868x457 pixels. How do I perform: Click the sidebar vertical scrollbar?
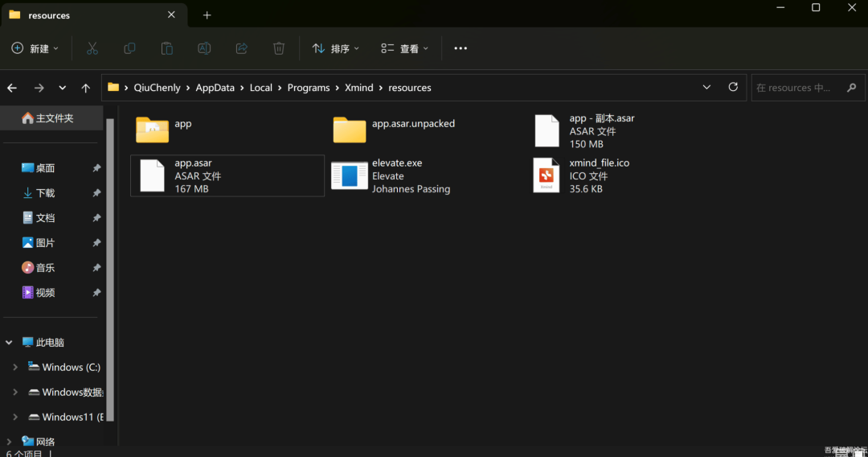pyautogui.click(x=109, y=270)
